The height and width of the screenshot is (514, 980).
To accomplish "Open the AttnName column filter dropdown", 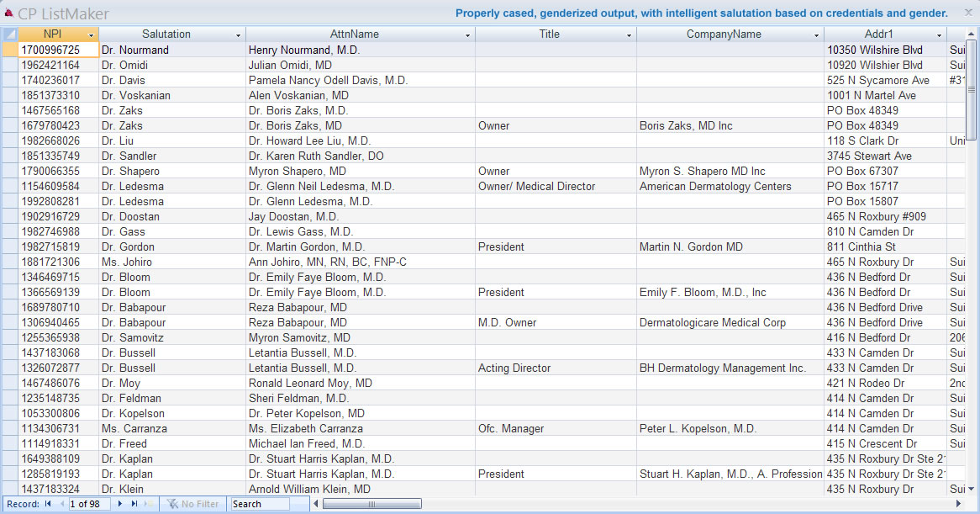I will click(x=467, y=35).
